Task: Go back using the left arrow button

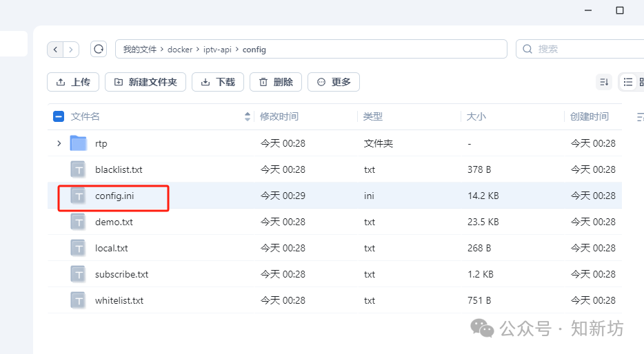Action: click(x=55, y=50)
